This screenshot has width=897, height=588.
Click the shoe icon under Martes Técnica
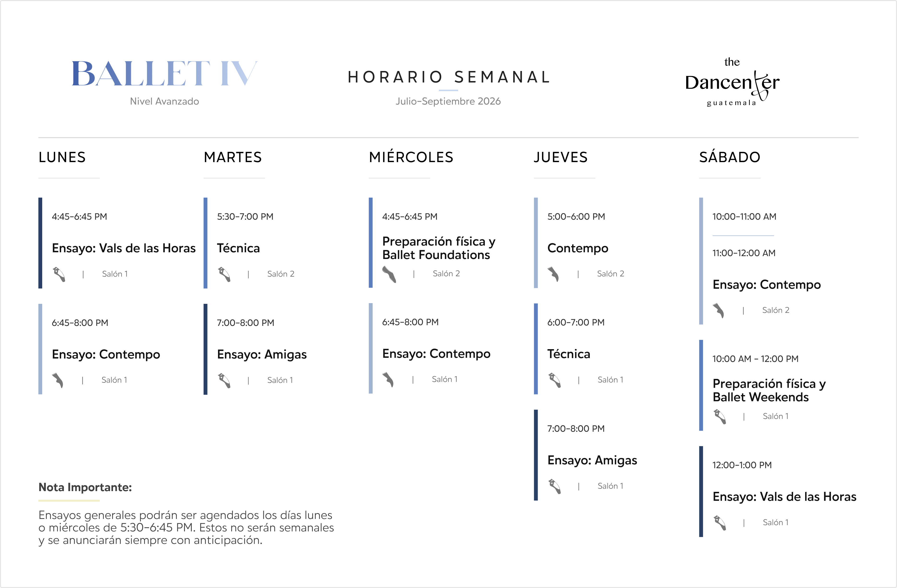pyautogui.click(x=224, y=274)
